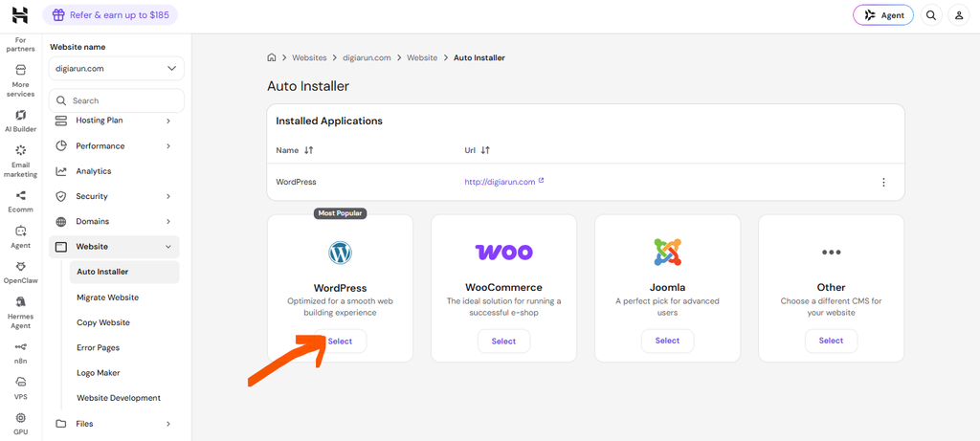
Task: Open Auto Installer sidebar item
Action: point(124,272)
